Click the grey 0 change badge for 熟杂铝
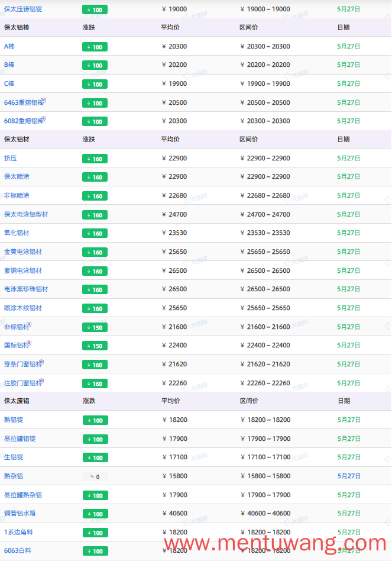The image size is (392, 561). point(95,476)
